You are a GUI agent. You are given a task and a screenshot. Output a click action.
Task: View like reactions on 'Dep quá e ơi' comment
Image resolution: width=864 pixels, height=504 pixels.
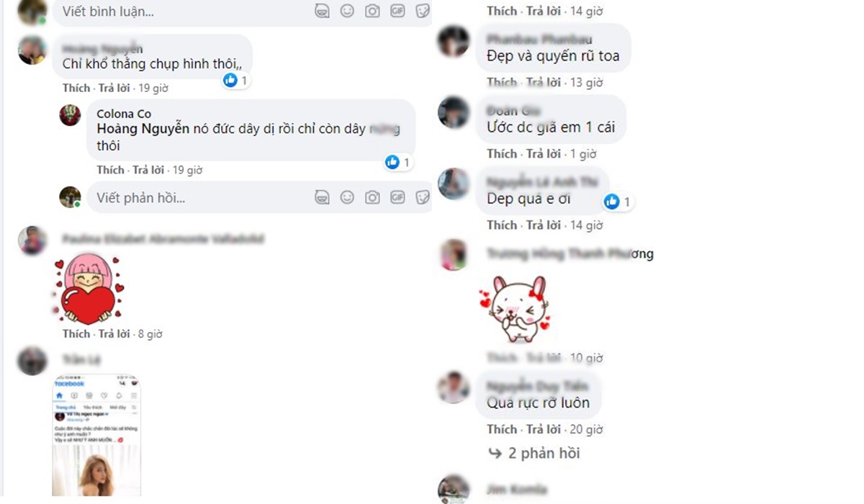coord(618,202)
